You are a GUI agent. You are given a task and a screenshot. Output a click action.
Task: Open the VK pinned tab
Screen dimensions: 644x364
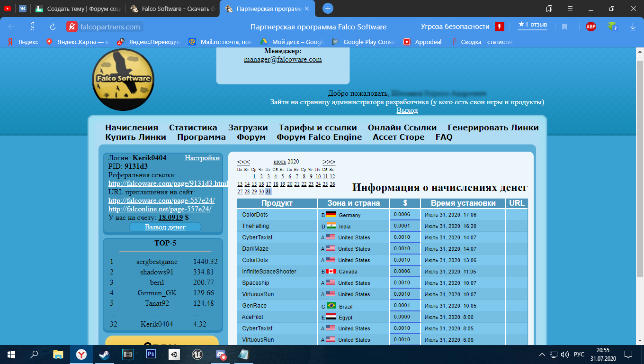[23, 9]
